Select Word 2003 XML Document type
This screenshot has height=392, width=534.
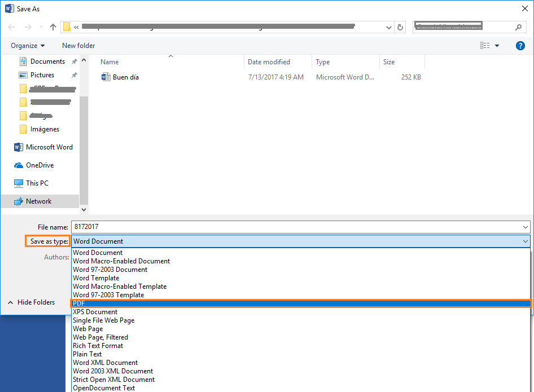(x=301, y=371)
